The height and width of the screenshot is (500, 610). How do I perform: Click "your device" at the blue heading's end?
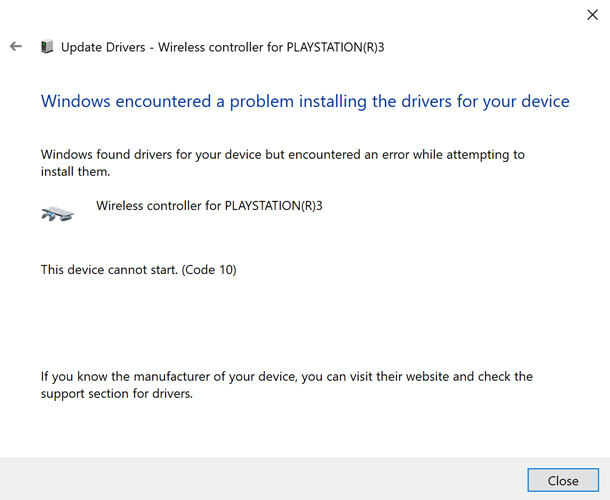point(526,102)
